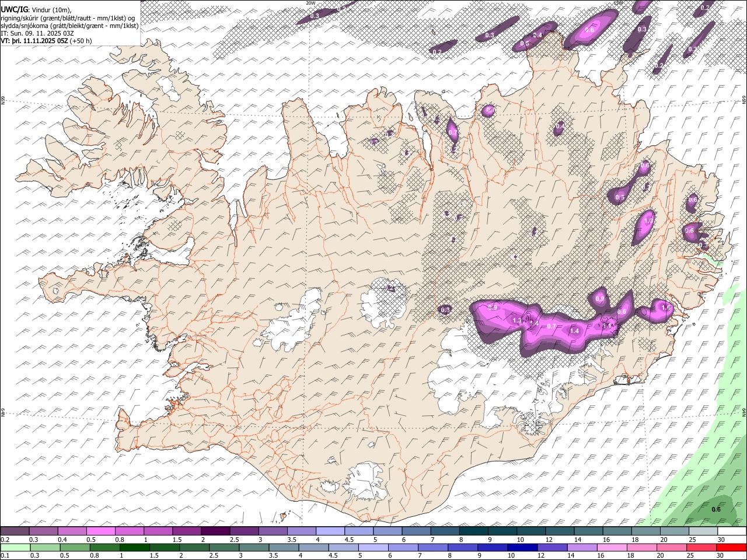The width and height of the screenshot is (747, 560).
Task: Click the pale green 0.1 swatch in lower legend row
Action: tap(15, 547)
